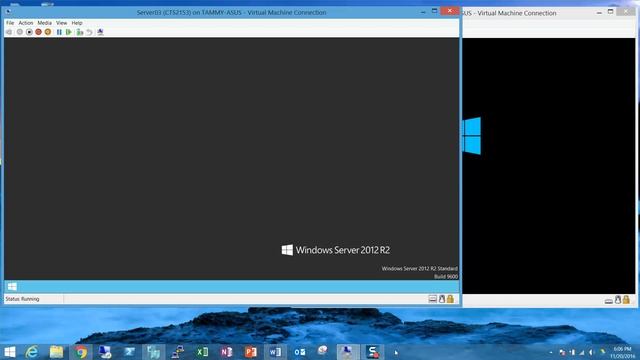Click the Start button inside the Server03 VM

coord(12,287)
